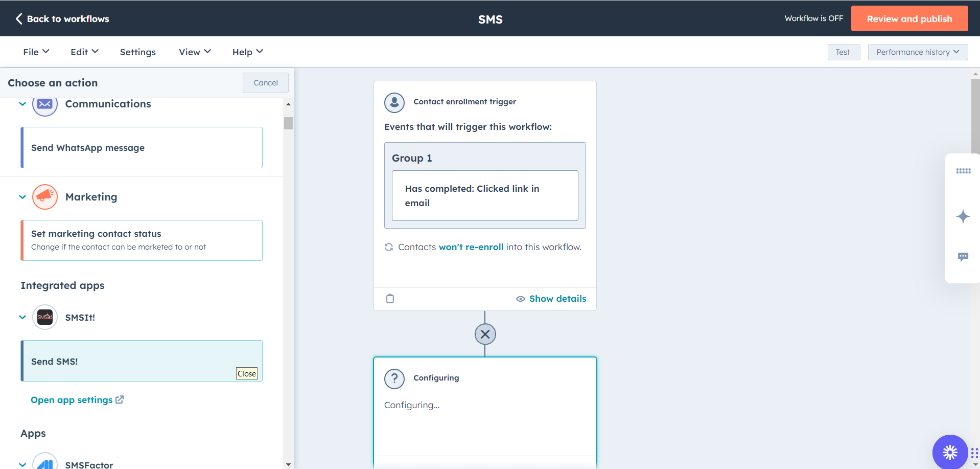Open the File menu
This screenshot has width=980, height=469.
(35, 52)
